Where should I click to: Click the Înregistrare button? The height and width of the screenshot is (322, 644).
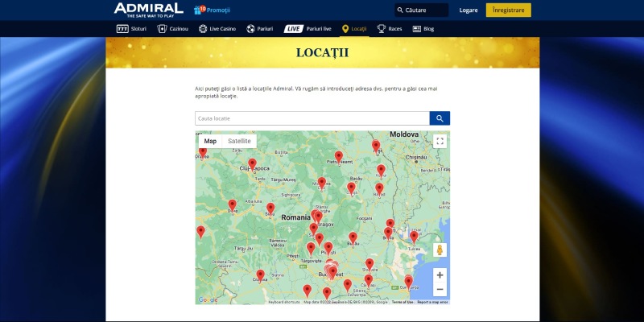tap(509, 10)
